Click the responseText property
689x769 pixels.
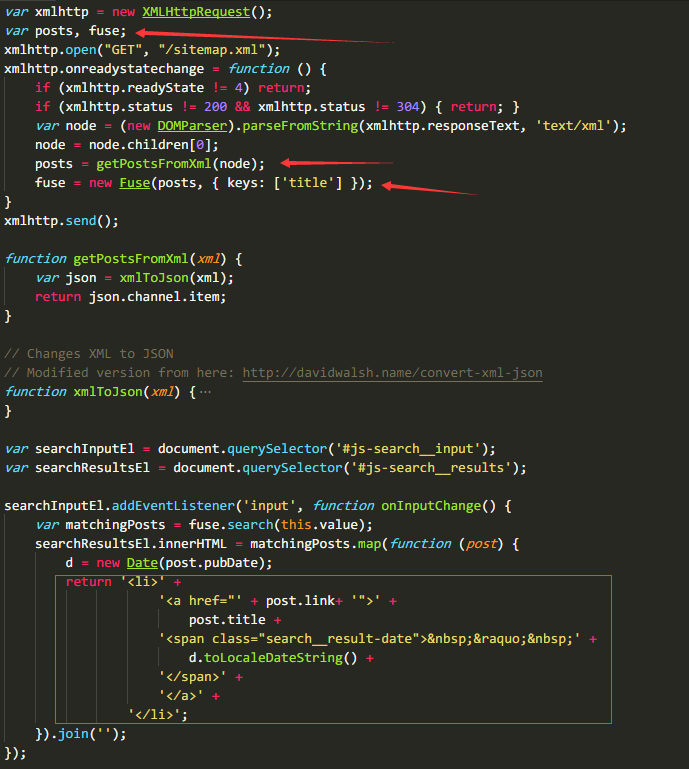point(473,126)
